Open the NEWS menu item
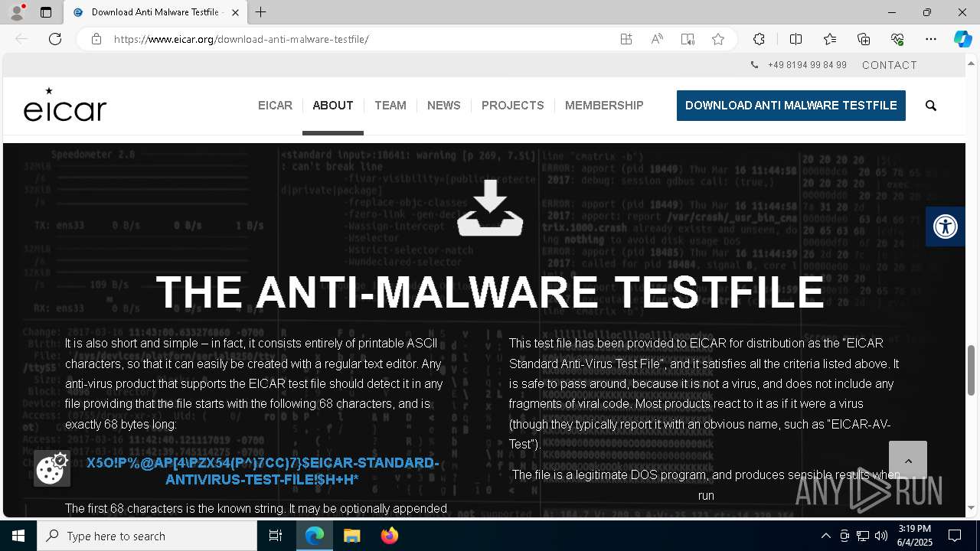This screenshot has height=551, width=980. 444,106
